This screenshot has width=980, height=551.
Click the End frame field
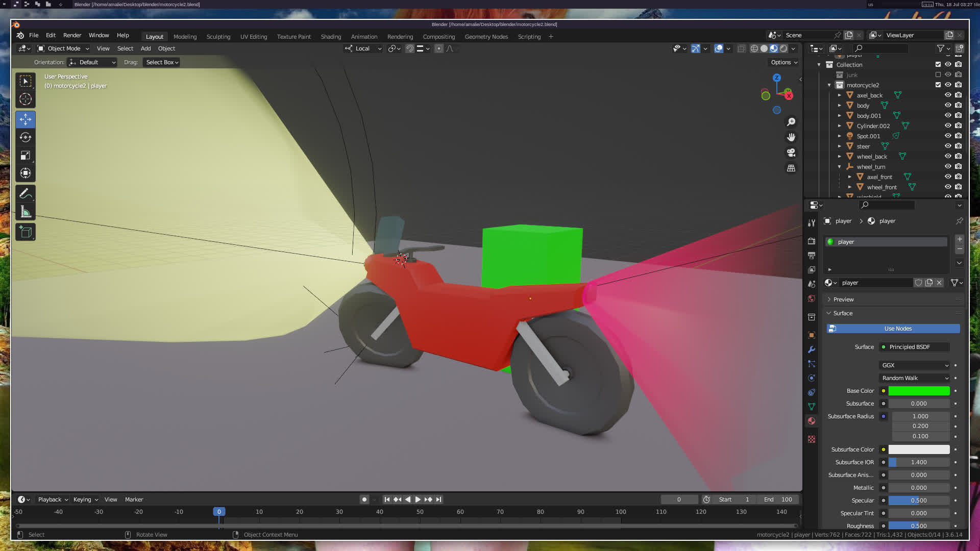tap(778, 499)
